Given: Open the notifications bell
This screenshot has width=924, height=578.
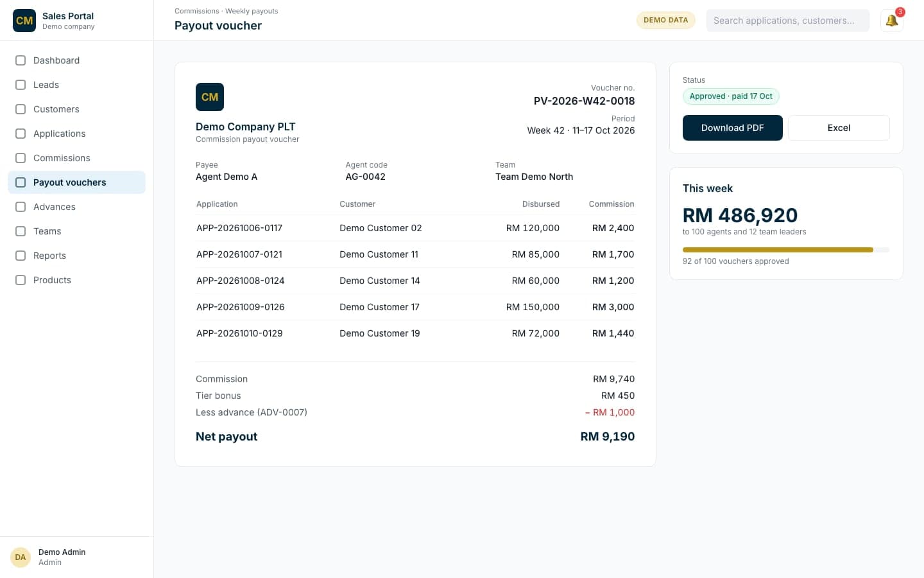Looking at the screenshot, I should pos(891,21).
